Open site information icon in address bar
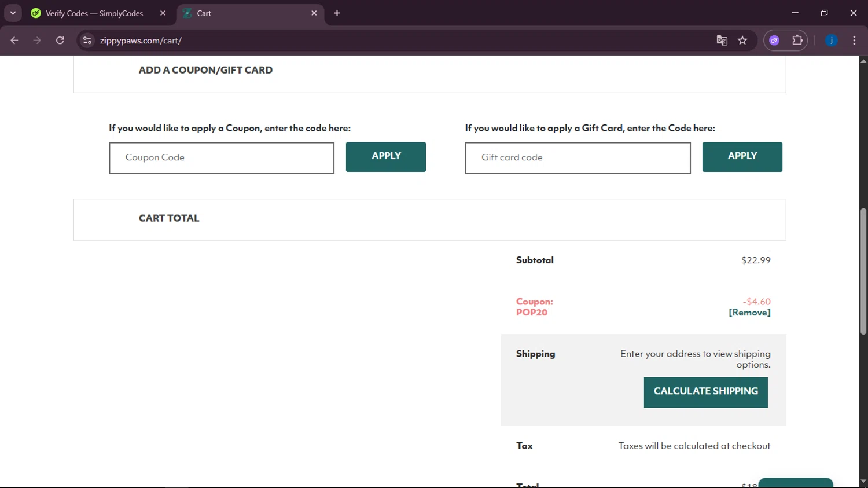868x488 pixels. pos(87,41)
